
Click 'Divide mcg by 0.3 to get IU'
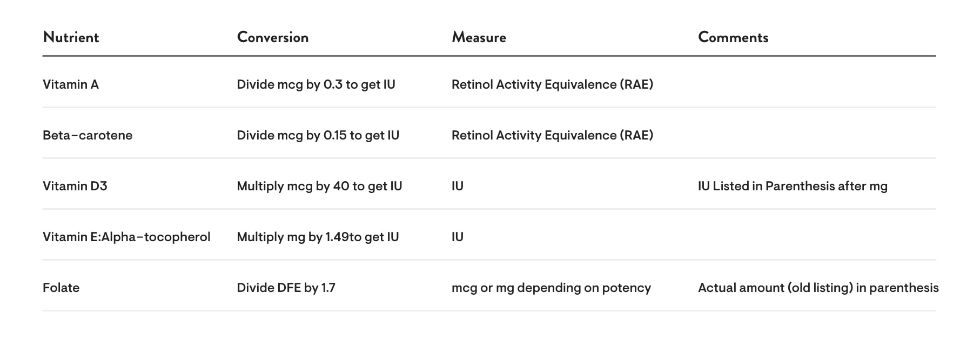click(x=316, y=84)
